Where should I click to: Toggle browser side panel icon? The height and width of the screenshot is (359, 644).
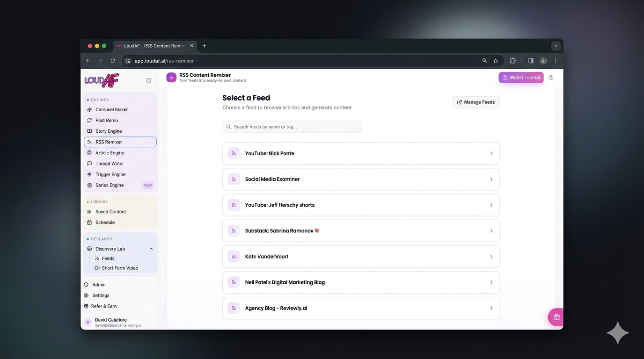pyautogui.click(x=531, y=61)
